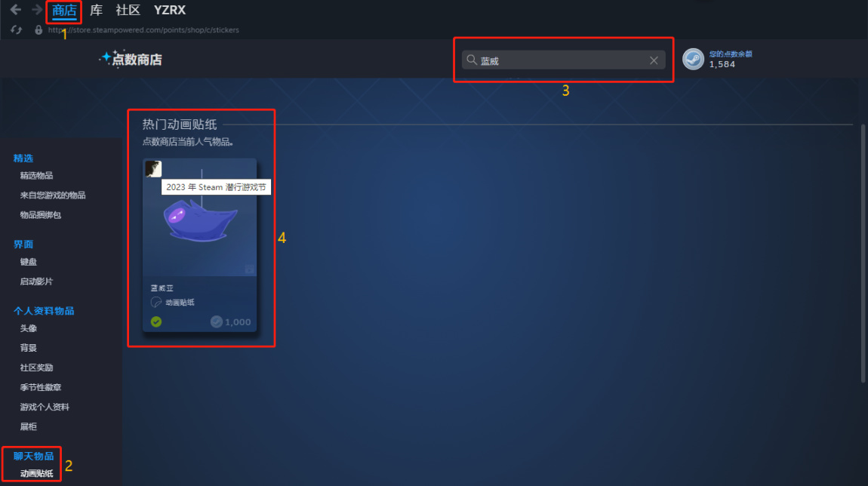Image resolution: width=868 pixels, height=486 pixels.
Task: Select 个人资料物品 category heading
Action: pos(44,311)
